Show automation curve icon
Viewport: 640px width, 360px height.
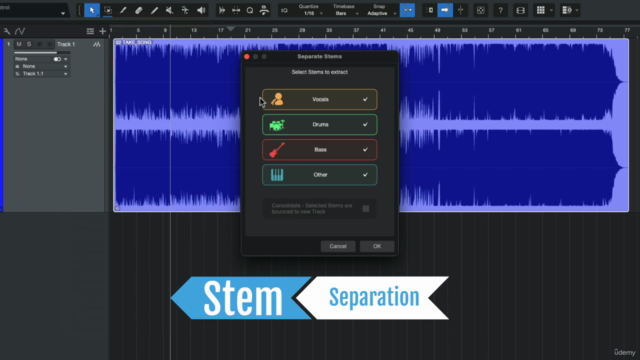(20, 31)
